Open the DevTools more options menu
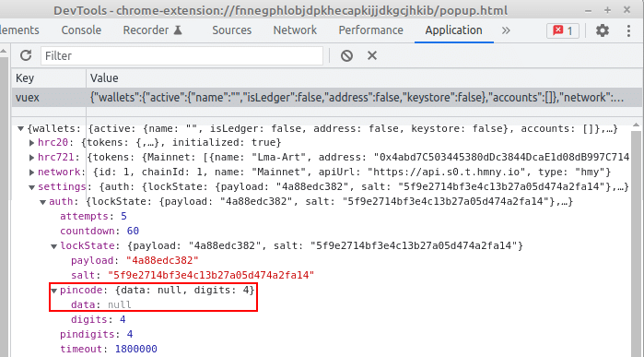The image size is (644, 357). point(628,30)
